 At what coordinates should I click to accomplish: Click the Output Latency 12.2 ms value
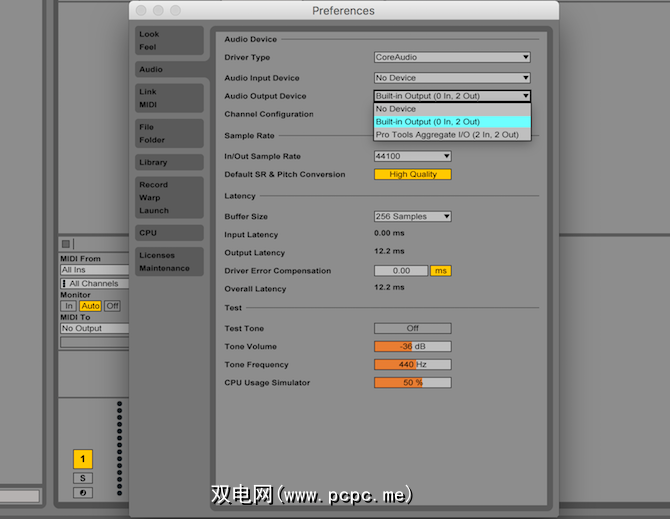click(x=389, y=251)
